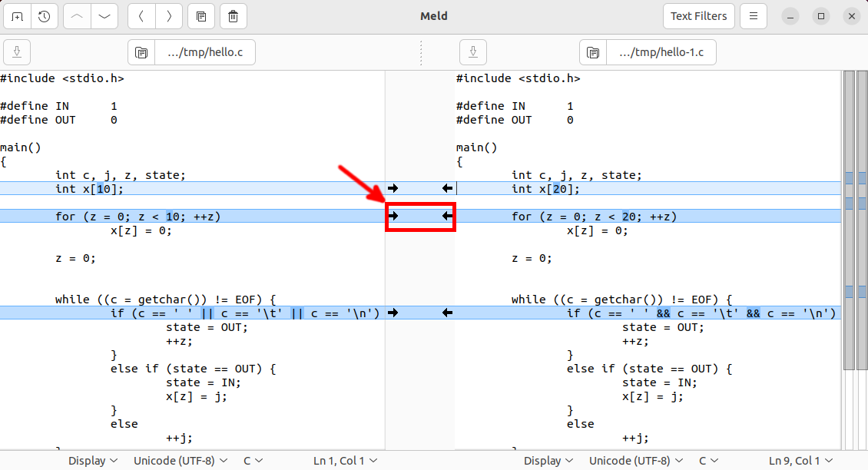
Task: Merge the int x declaration change leftward
Action: coord(447,187)
